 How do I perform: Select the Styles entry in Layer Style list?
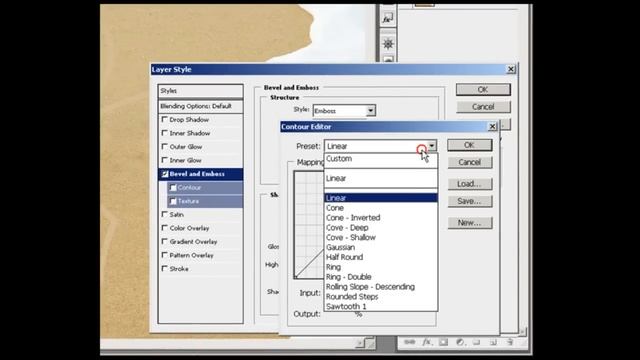point(200,91)
